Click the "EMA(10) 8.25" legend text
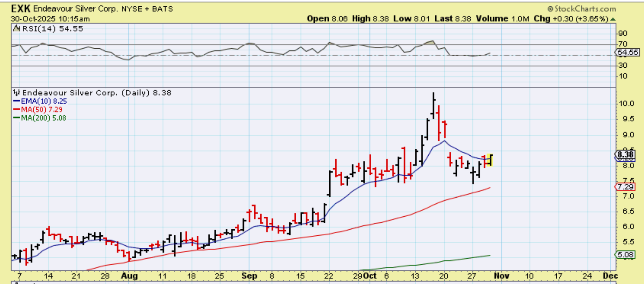Screen dimensions: 644x284 (x=44, y=101)
